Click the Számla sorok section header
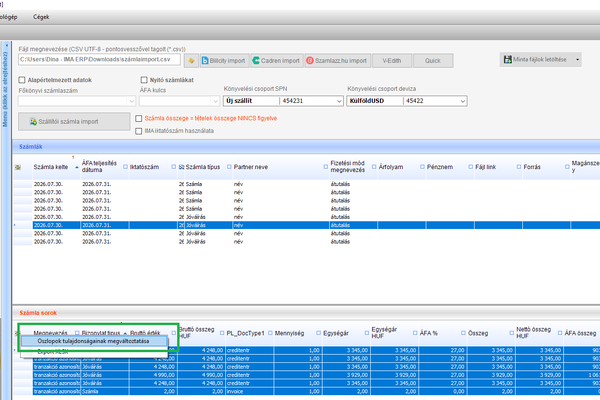Screen dimensions: 600x400 point(306,313)
